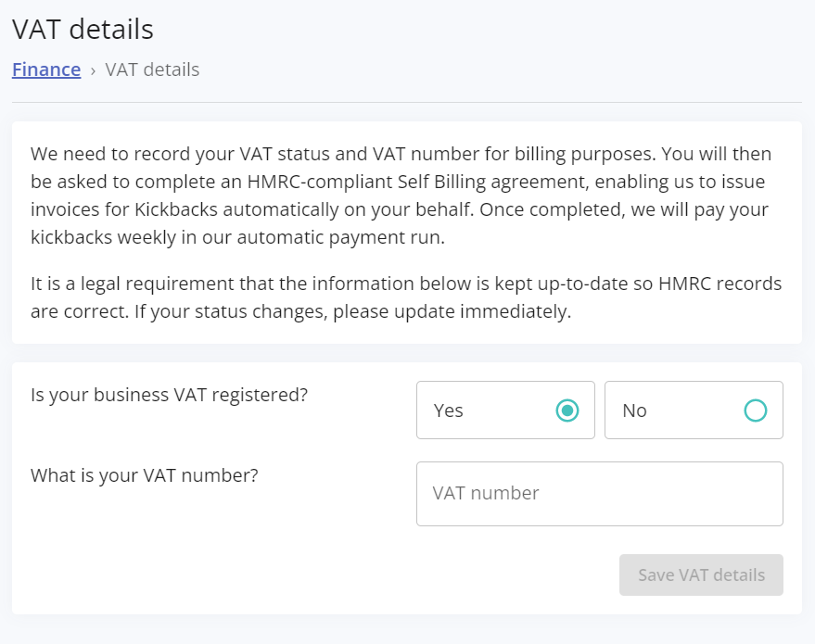Click the 'VAT details' page heading
This screenshot has width=815, height=644.
click(83, 30)
